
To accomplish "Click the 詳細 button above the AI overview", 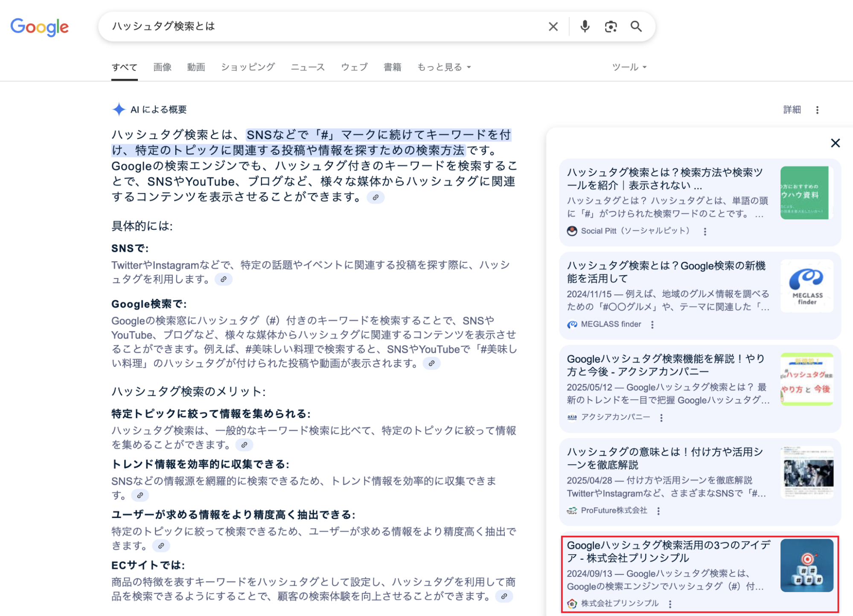I will (792, 110).
